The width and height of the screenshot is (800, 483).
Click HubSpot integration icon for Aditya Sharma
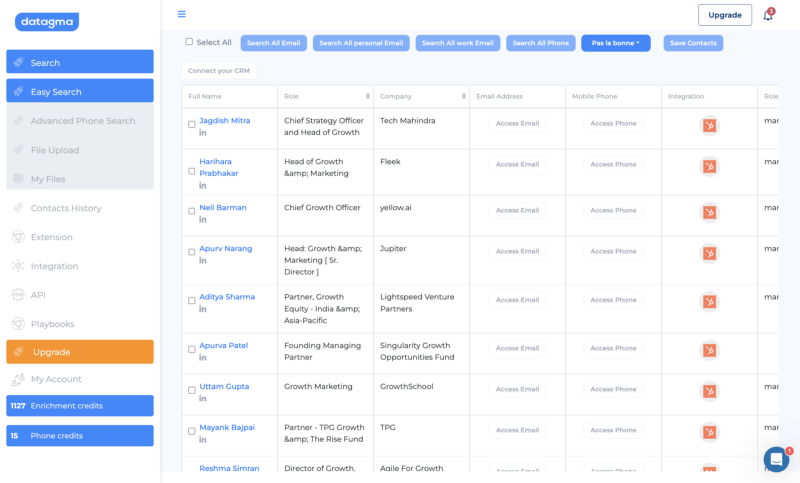[709, 301]
